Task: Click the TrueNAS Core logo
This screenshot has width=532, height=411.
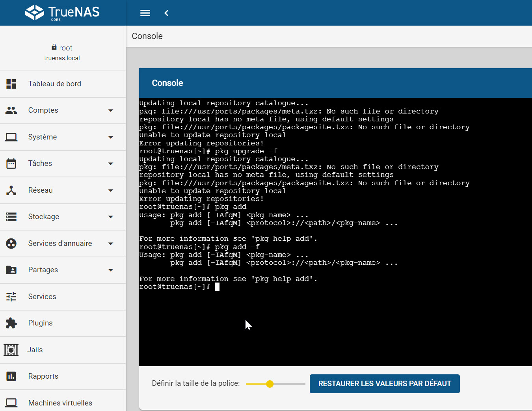Action: click(62, 13)
